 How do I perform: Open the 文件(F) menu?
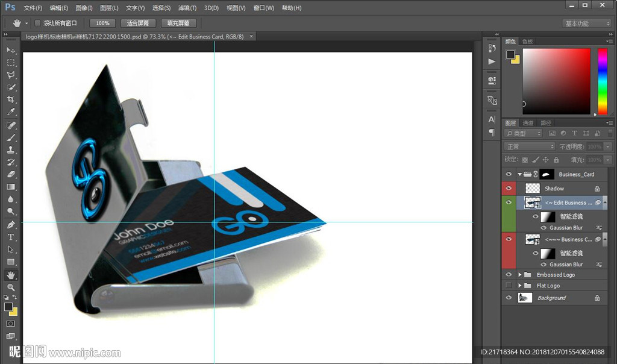[x=33, y=8]
